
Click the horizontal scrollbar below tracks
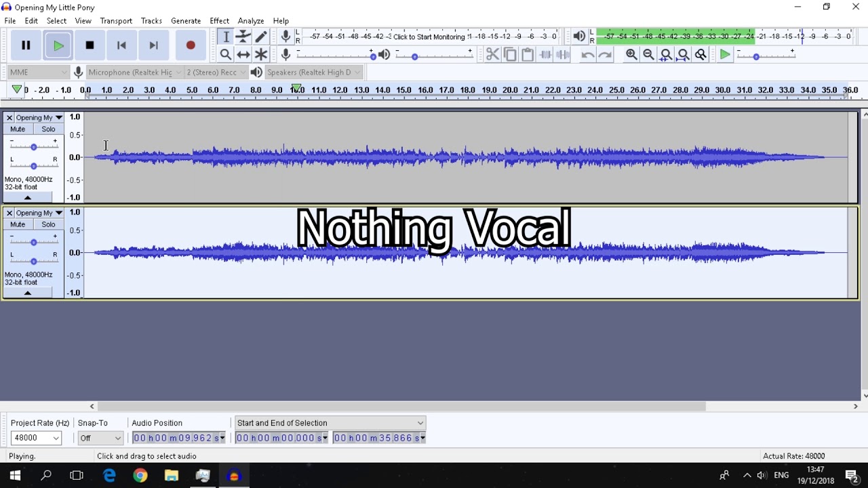[402, 407]
